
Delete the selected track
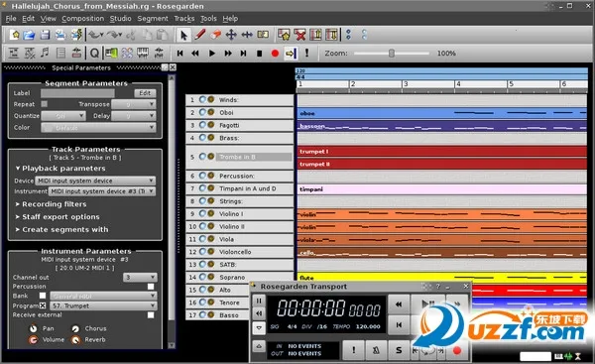click(x=299, y=35)
